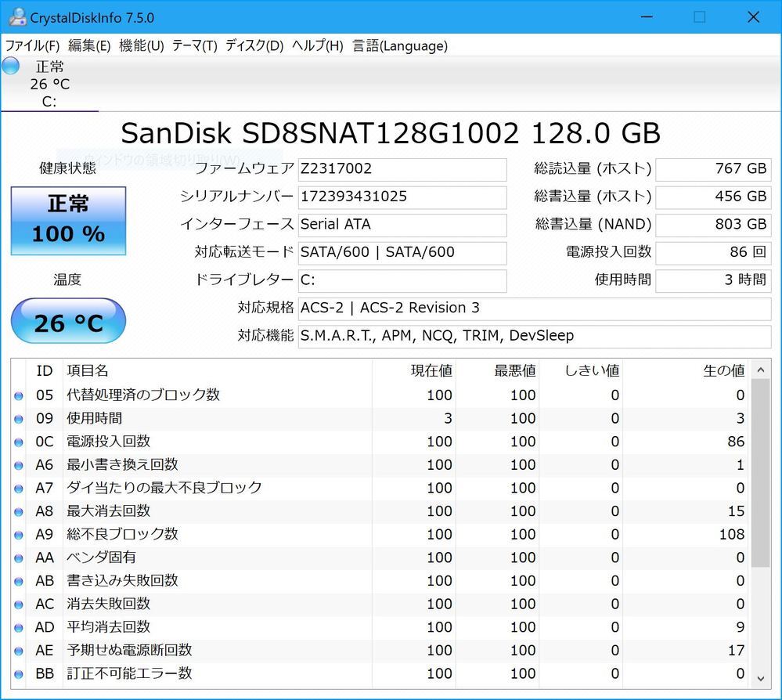Click the status dot for row AD
This screenshot has height=700, width=782.
coord(19,628)
